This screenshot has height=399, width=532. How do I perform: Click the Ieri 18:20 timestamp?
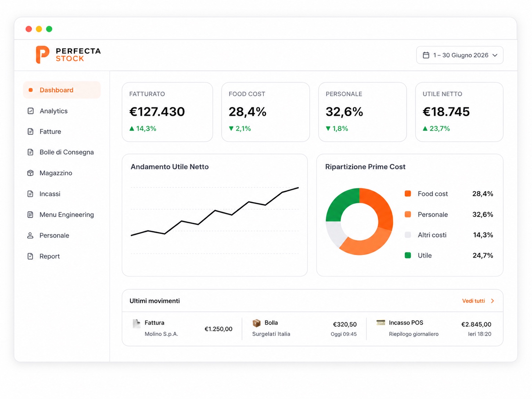479,334
